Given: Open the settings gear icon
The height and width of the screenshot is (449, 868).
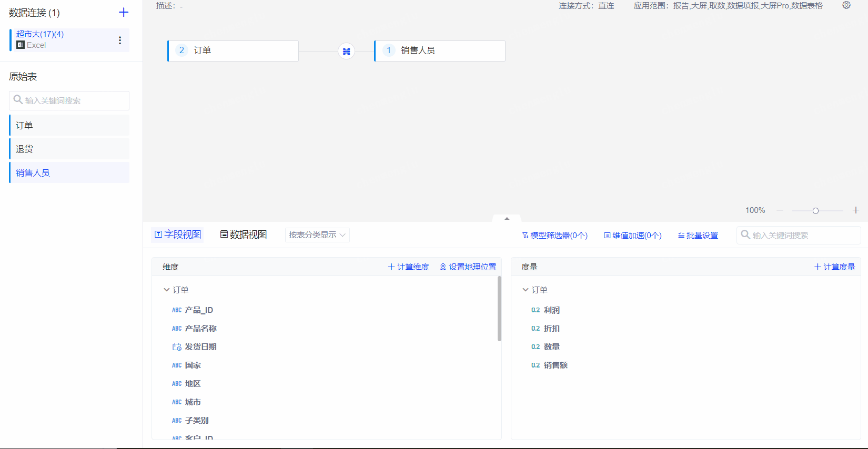Looking at the screenshot, I should (x=846, y=5).
